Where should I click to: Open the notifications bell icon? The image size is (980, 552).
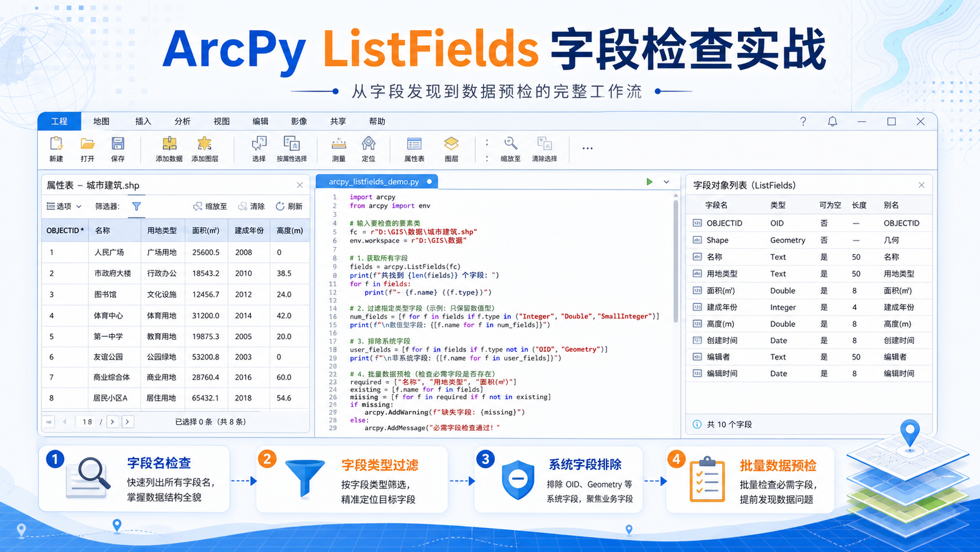coord(832,121)
